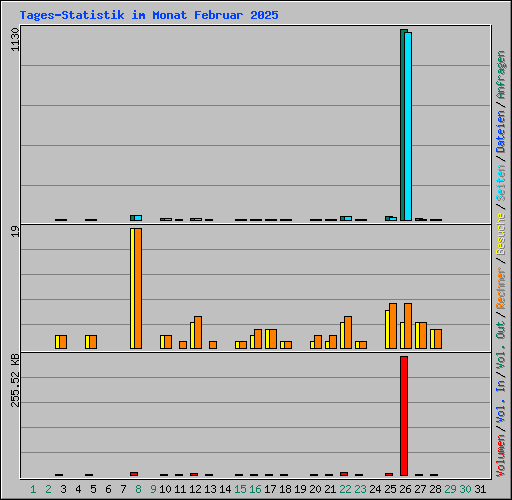Image resolution: width=512 pixels, height=500 pixels.
Task: Click day label "26" on the x-axis
Action: point(405,489)
